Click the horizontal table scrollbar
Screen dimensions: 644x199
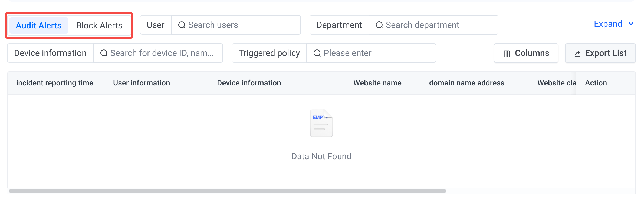point(227,191)
